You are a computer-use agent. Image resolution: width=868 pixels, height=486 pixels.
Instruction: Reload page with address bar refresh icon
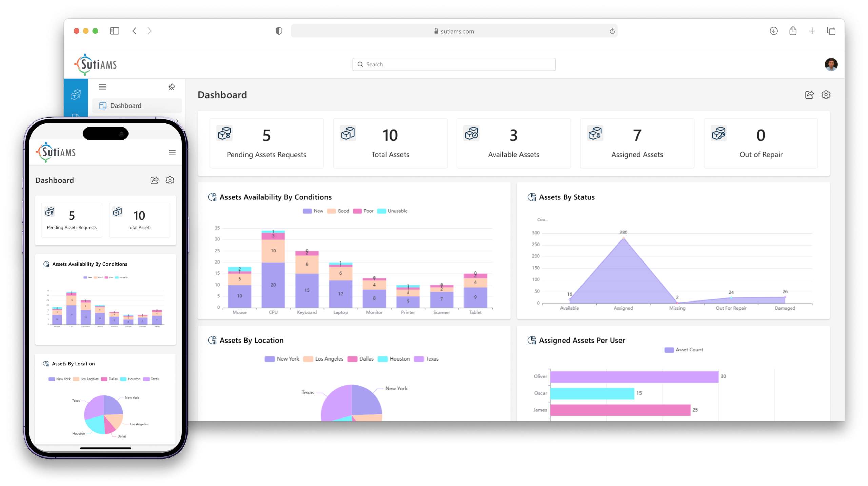click(612, 31)
